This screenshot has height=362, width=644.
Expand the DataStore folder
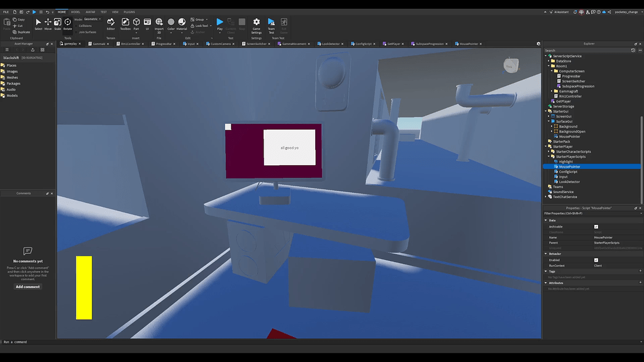[548, 61]
